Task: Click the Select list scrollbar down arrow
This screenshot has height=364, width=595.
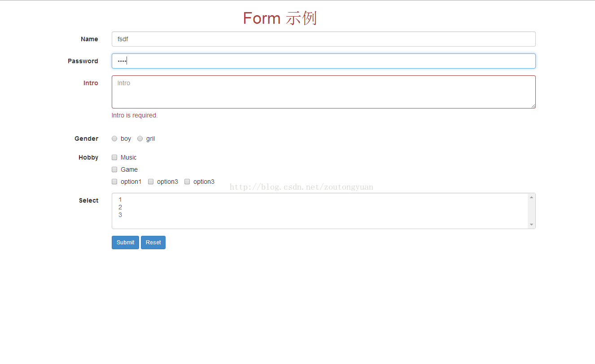Action: 531,225
